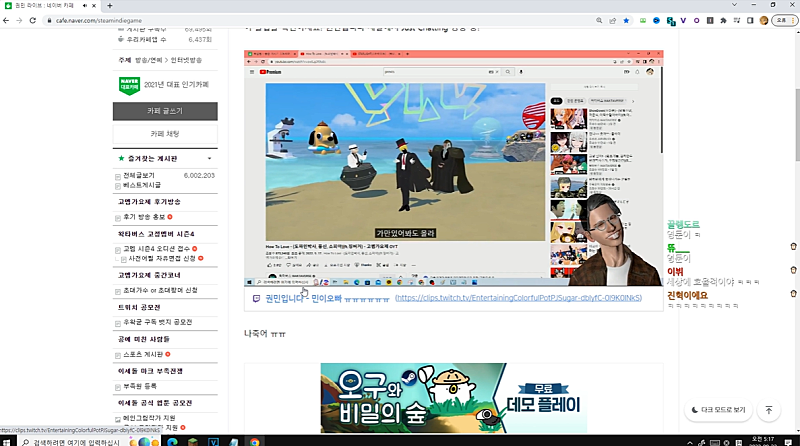Click the Naver cafe tab title
This screenshot has width=800, height=446.
pyautogui.click(x=44, y=6)
